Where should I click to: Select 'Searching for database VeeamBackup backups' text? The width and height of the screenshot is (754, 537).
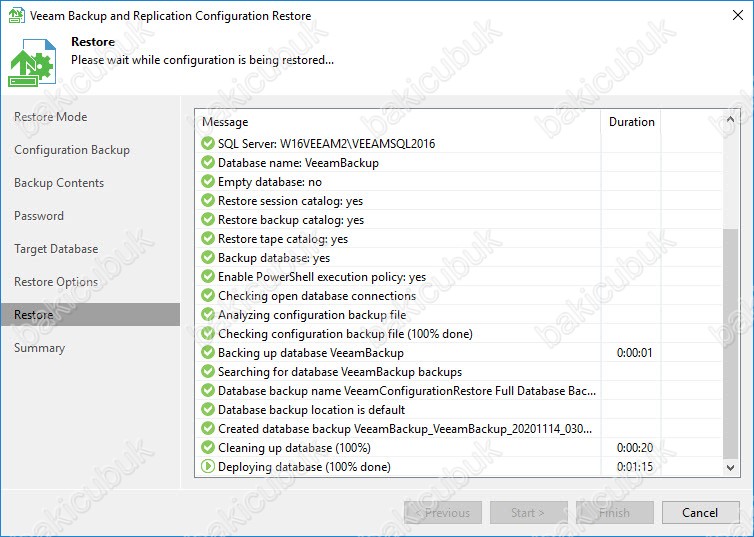[x=340, y=372]
